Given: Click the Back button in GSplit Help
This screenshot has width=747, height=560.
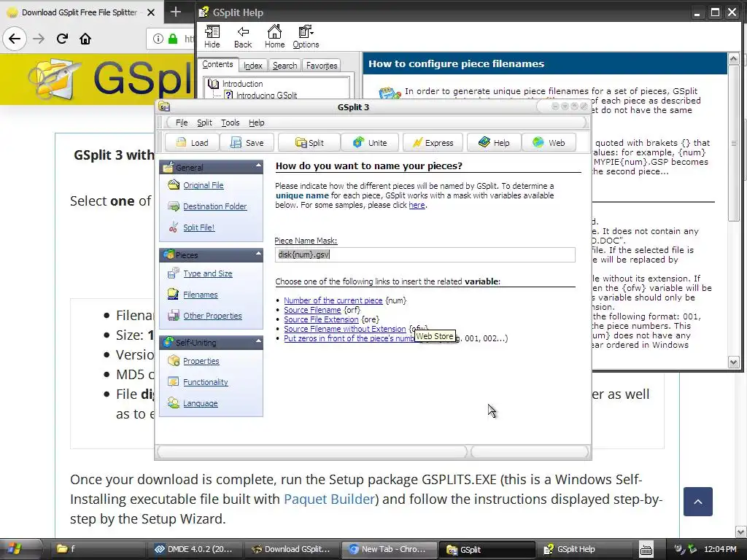Looking at the screenshot, I should coord(243,36).
